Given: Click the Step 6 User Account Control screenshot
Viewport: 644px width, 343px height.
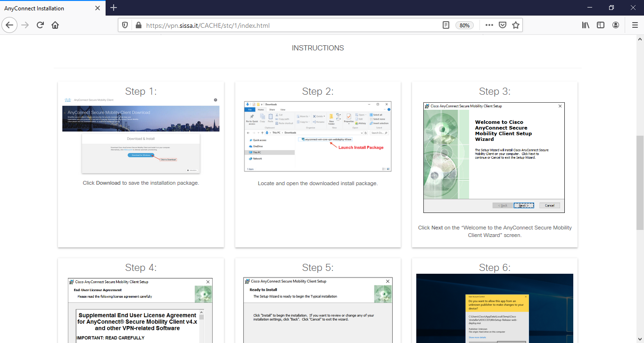Looking at the screenshot, I should [495, 308].
